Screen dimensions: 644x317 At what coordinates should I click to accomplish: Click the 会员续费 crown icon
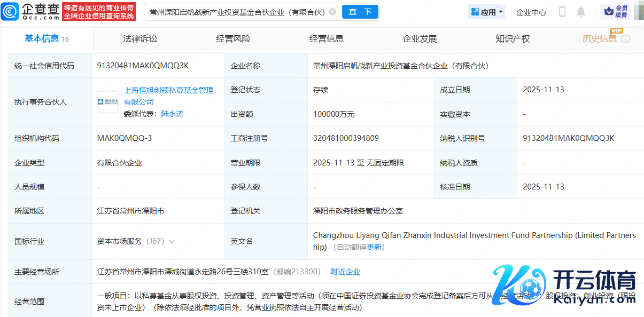pos(609,11)
